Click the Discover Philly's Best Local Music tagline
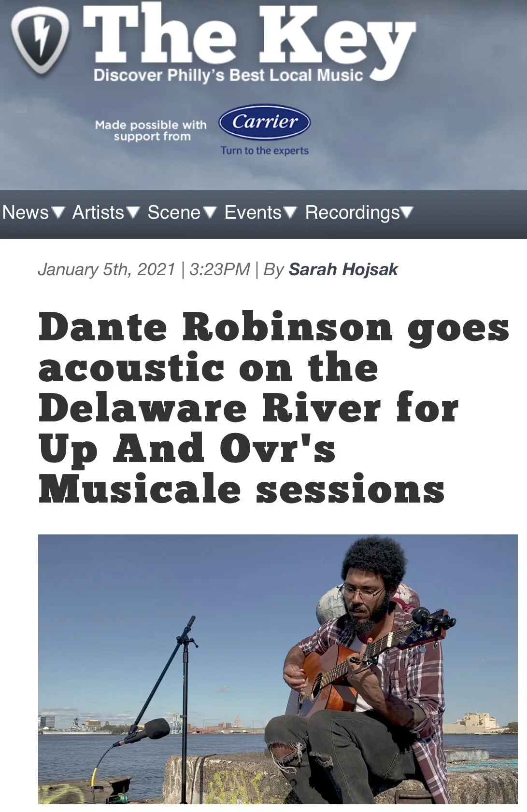527x812 pixels. point(228,75)
